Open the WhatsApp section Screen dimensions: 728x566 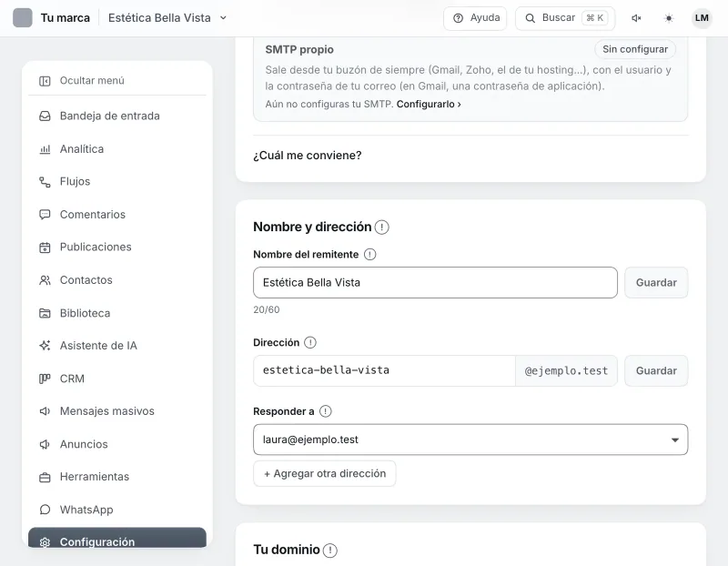coord(117,510)
